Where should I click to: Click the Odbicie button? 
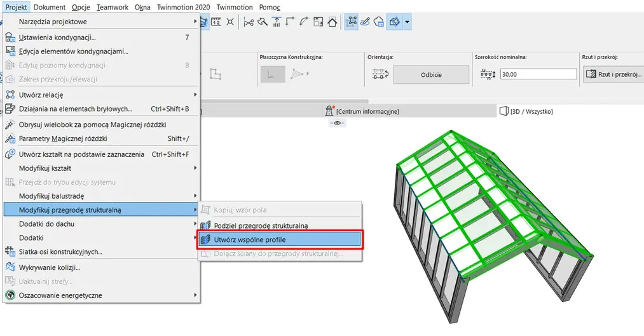tap(431, 75)
